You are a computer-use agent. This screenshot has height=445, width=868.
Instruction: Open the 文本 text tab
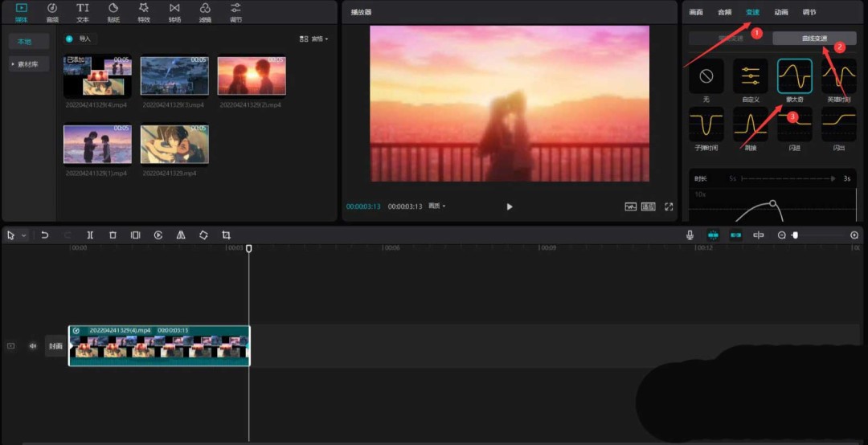click(x=82, y=12)
